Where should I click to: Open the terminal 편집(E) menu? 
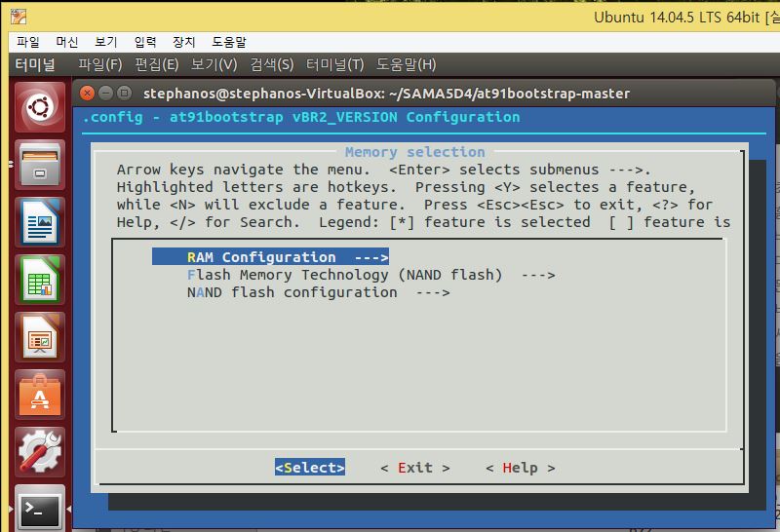coord(156,64)
